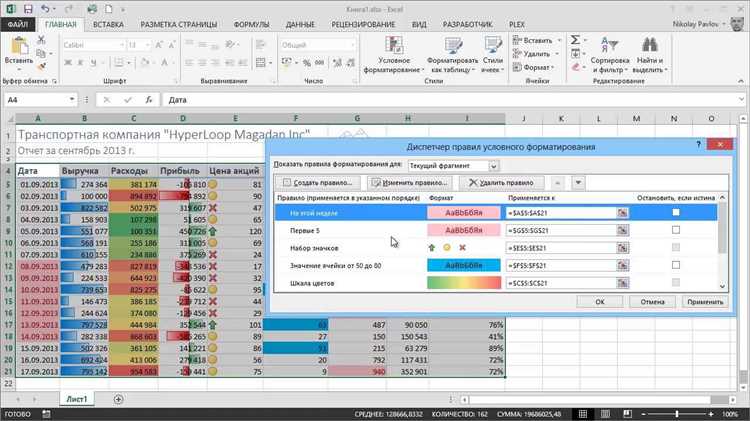
Task: Open the Текущий фрагмент dropdown
Action: [494, 166]
